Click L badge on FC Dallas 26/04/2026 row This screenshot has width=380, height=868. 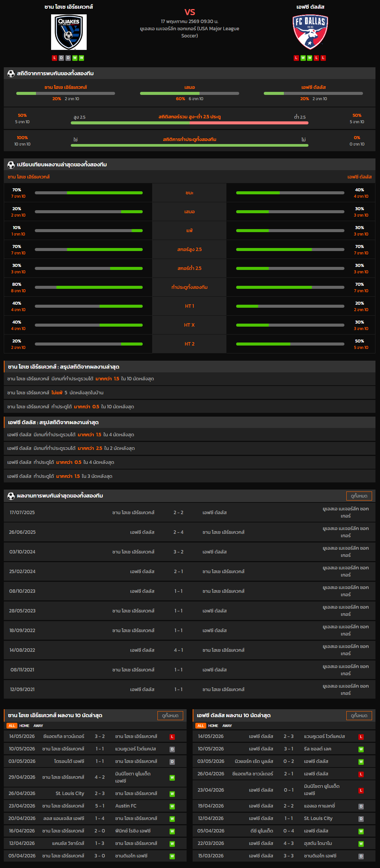[361, 774]
